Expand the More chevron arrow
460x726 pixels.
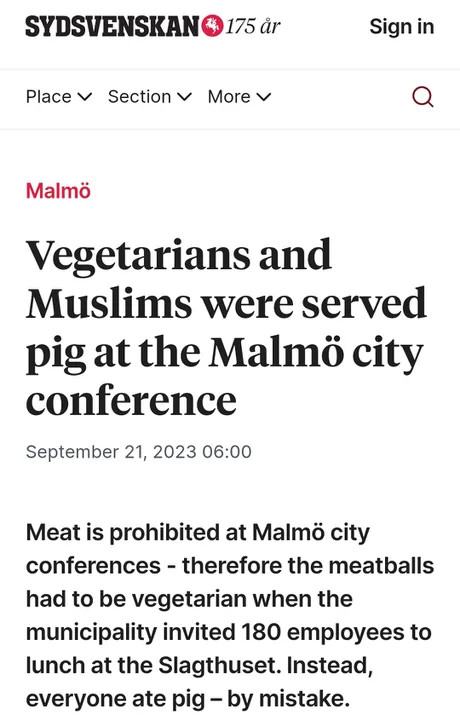(263, 97)
